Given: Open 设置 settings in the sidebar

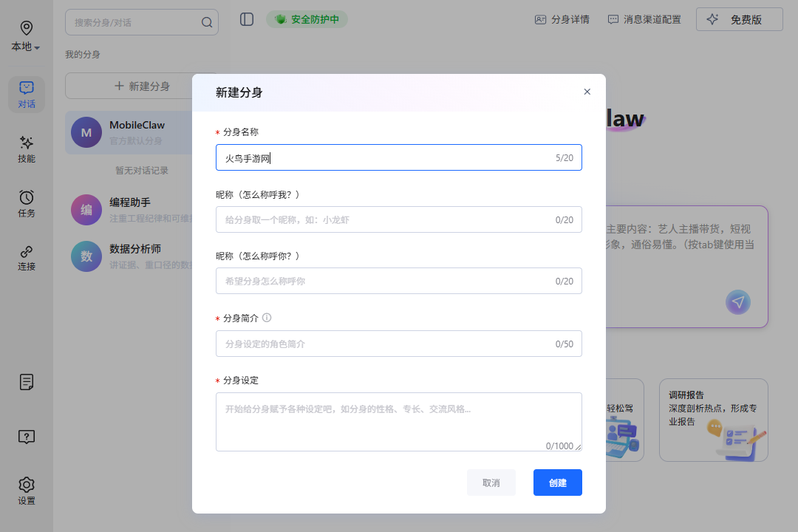Looking at the screenshot, I should click(x=27, y=491).
